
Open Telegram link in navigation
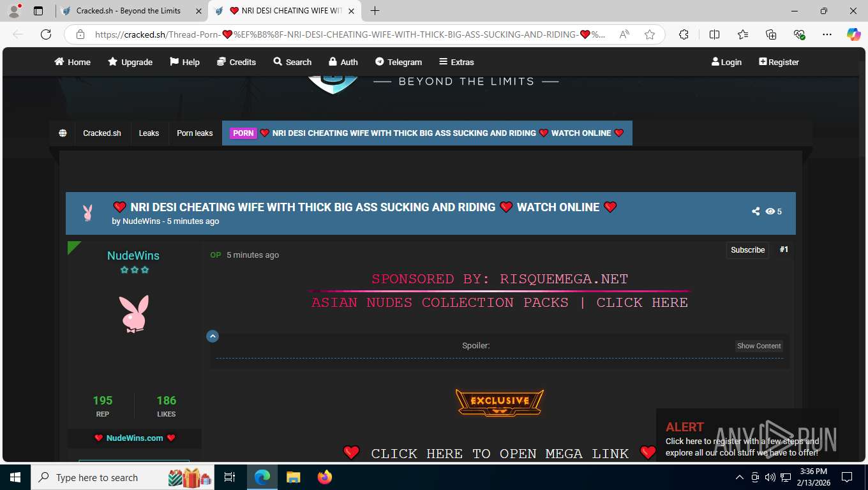point(398,62)
